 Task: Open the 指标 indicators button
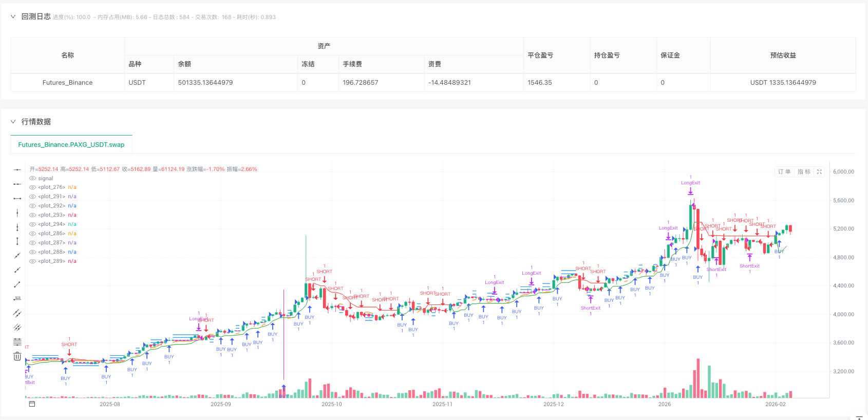click(x=804, y=172)
